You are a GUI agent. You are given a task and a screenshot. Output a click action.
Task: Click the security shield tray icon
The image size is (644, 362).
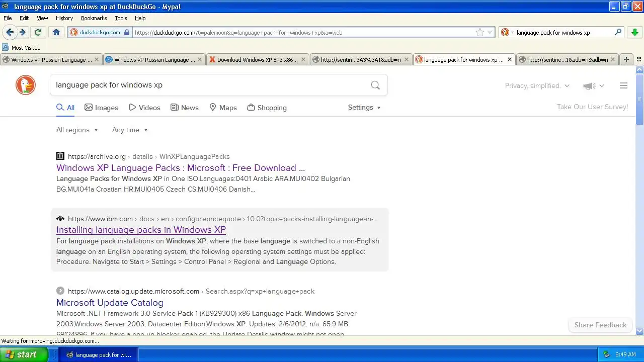(x=606, y=354)
